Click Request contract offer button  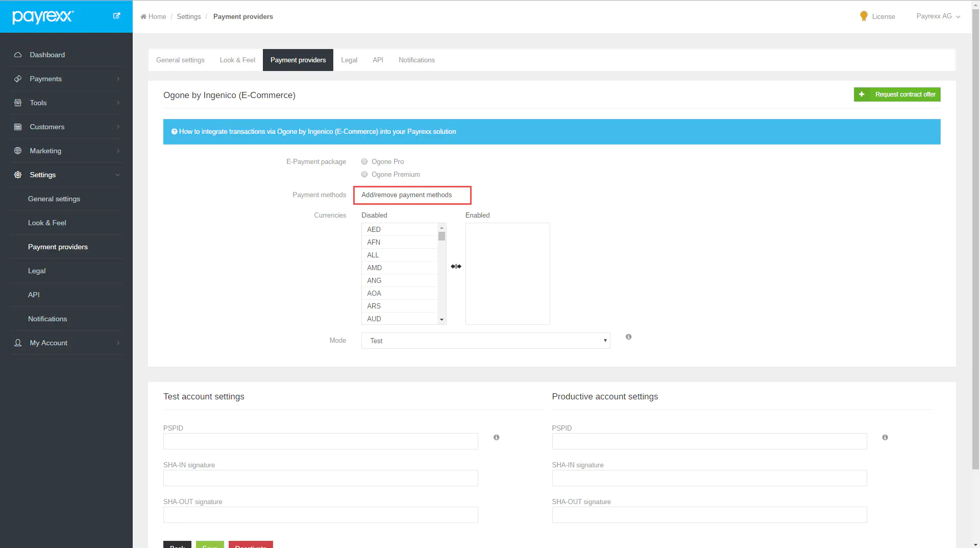pyautogui.click(x=897, y=94)
